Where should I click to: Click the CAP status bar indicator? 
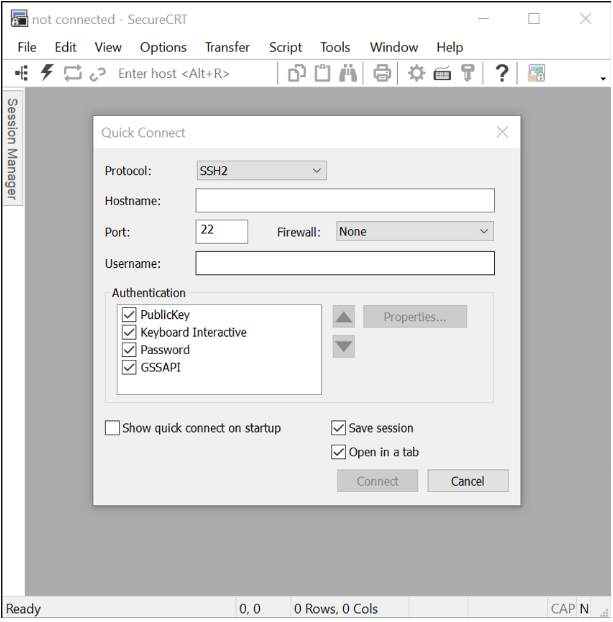point(563,609)
